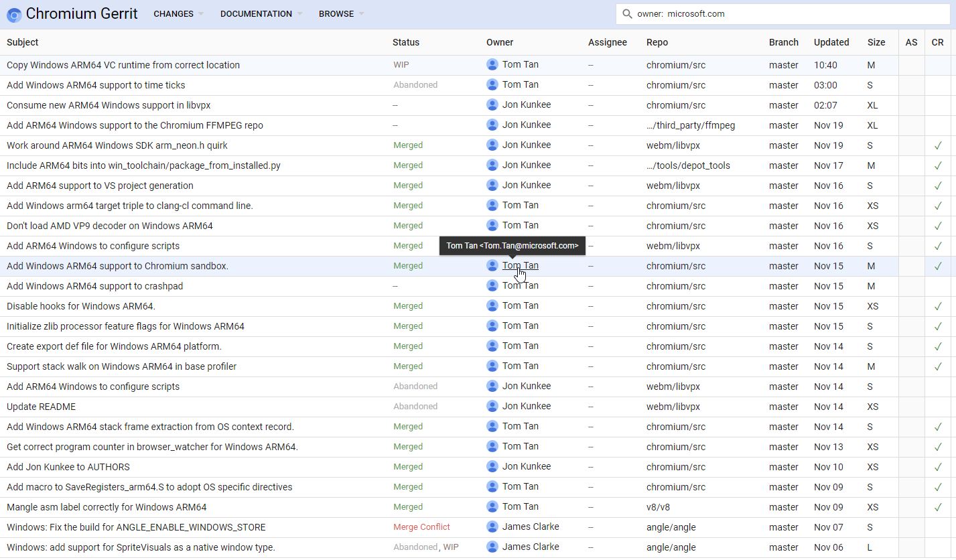Click owner avatar in 'Disable hooks for Windows ARM64' row
Image resolution: width=956 pixels, height=560 pixels.
coord(492,306)
